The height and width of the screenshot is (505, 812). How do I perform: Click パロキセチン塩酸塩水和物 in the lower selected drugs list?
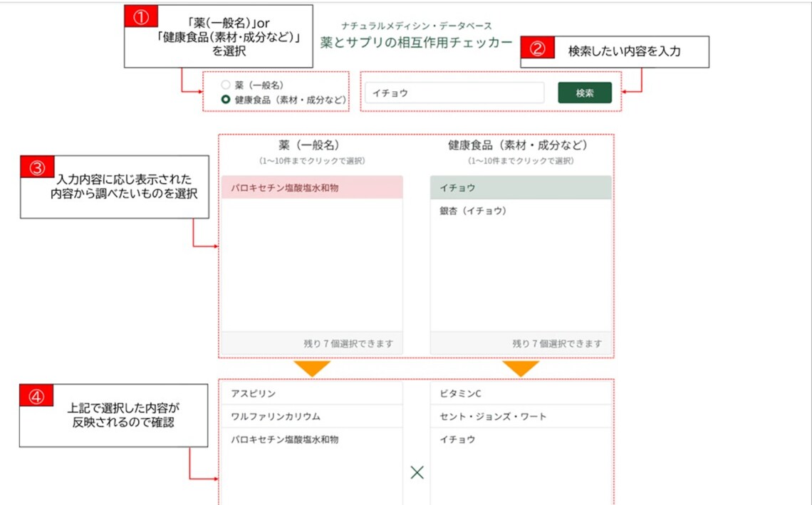click(x=312, y=439)
